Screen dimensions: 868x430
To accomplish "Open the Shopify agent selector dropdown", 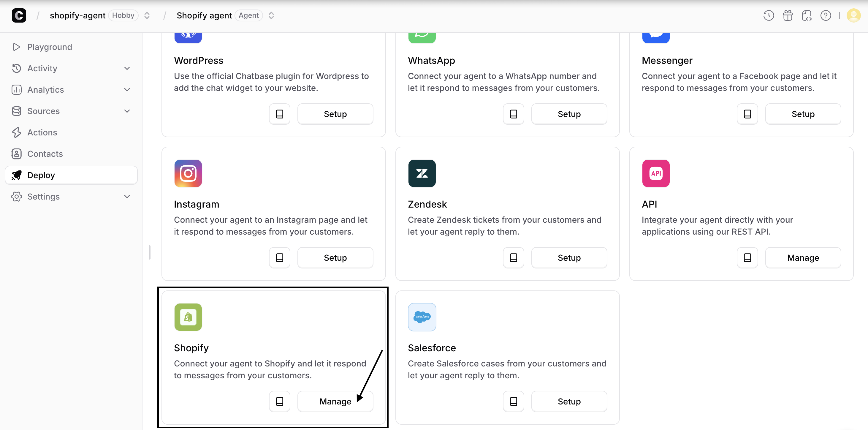I will [271, 15].
